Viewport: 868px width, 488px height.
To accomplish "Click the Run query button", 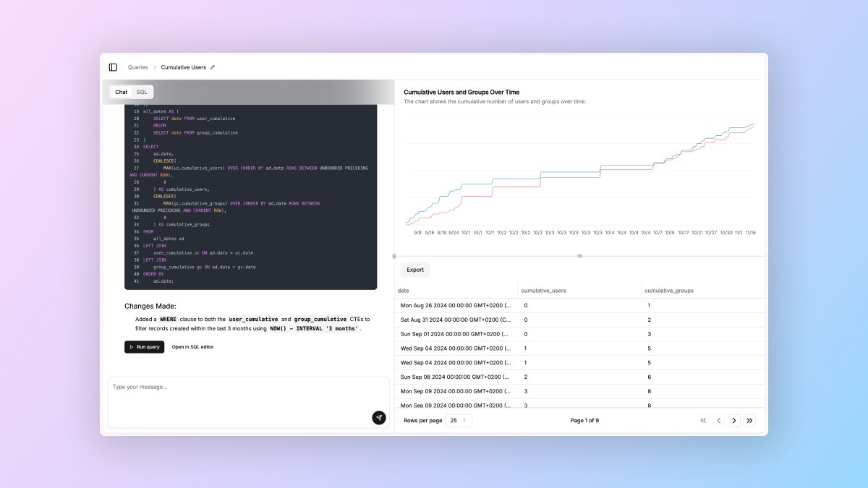I will pyautogui.click(x=144, y=347).
